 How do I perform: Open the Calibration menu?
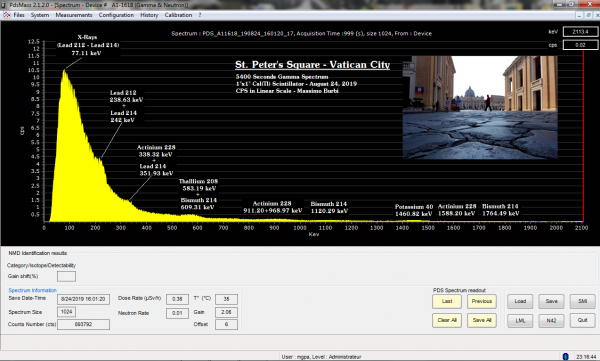178,15
